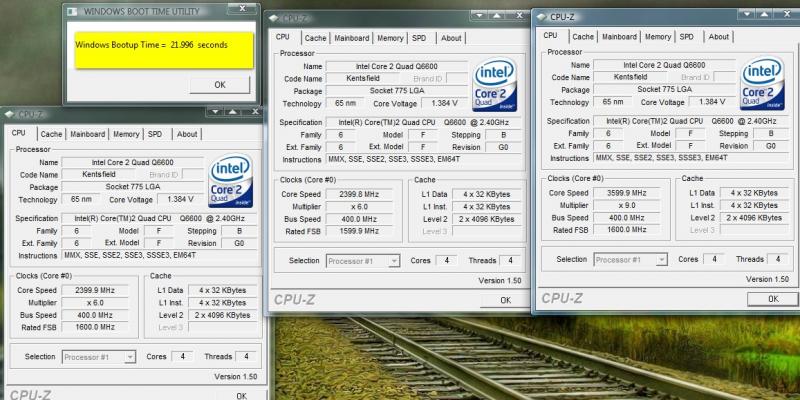Screen dimensions: 800x400
Task: Click Intel Core 2 Quad logo in right CPU-Z window
Action: [x=762, y=83]
